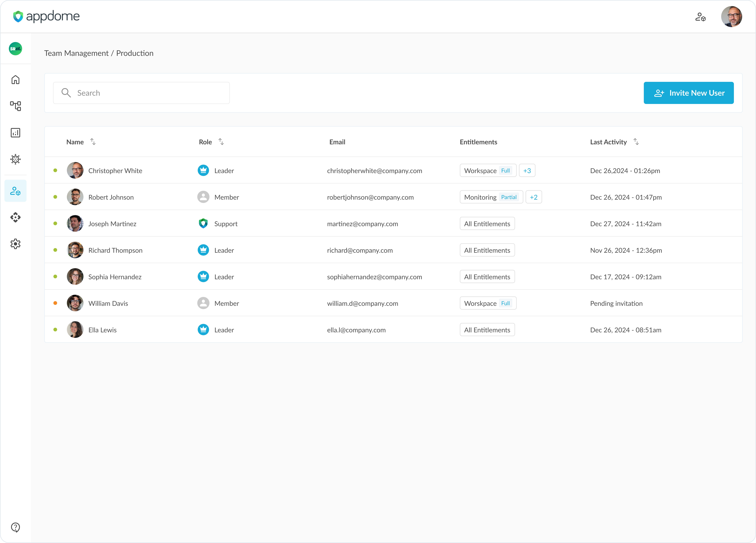The height and width of the screenshot is (543, 756).
Task: Select the name Joseph Martinez
Action: 112,224
